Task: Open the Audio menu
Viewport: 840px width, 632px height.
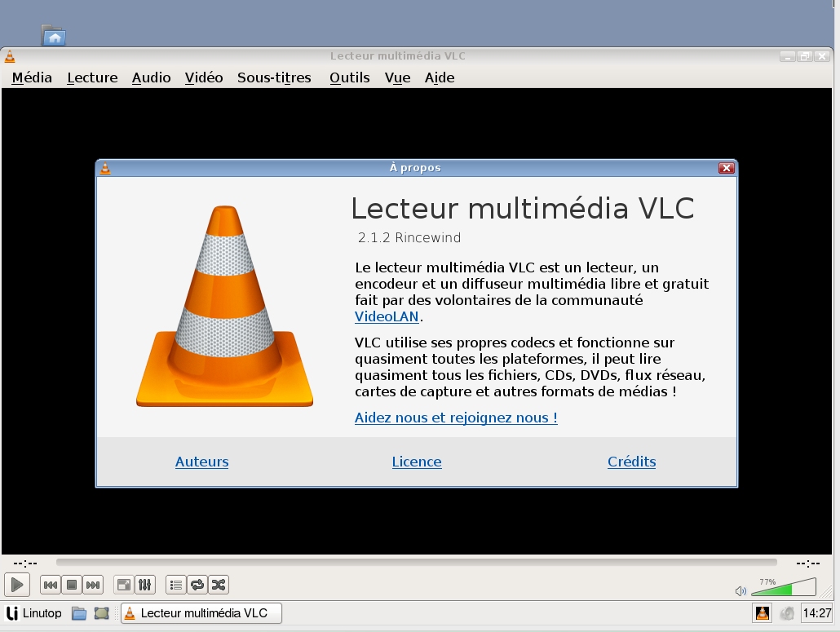Action: pyautogui.click(x=152, y=77)
